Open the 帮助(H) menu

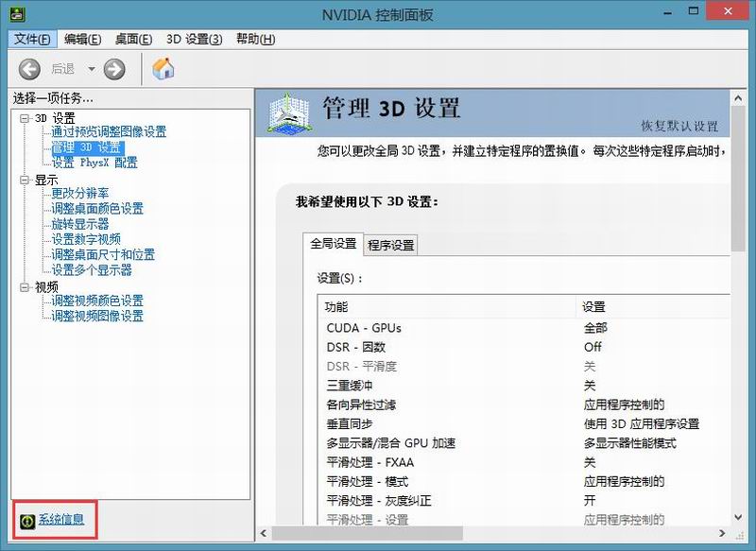tap(255, 39)
